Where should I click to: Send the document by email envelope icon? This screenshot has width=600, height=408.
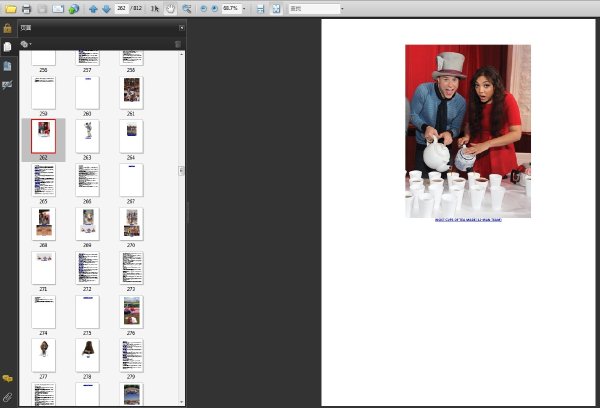click(x=58, y=8)
